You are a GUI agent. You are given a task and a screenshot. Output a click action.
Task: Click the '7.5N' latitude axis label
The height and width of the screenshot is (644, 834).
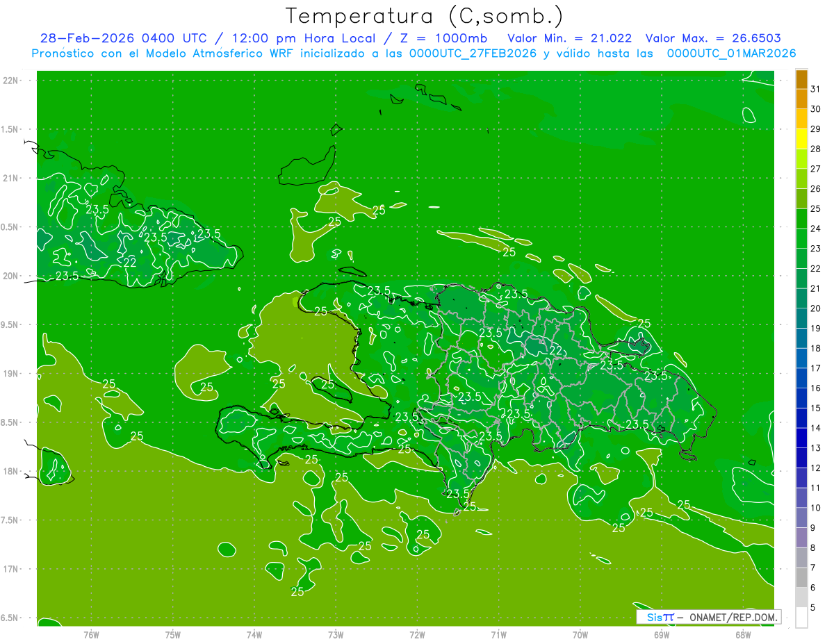(x=10, y=520)
